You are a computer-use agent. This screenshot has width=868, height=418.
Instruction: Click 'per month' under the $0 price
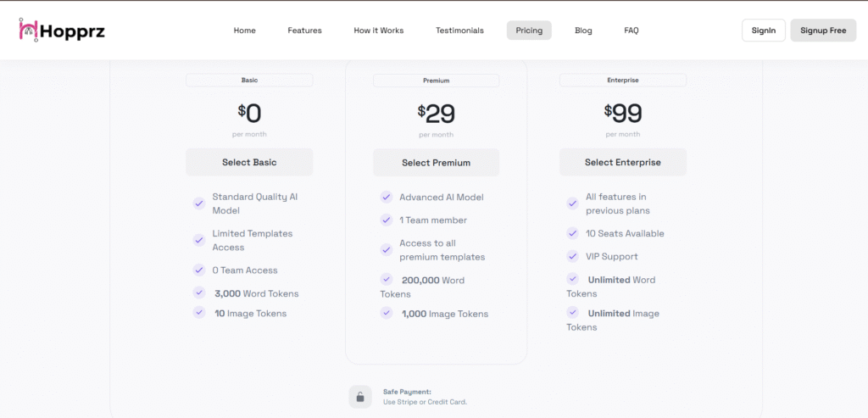click(x=249, y=134)
